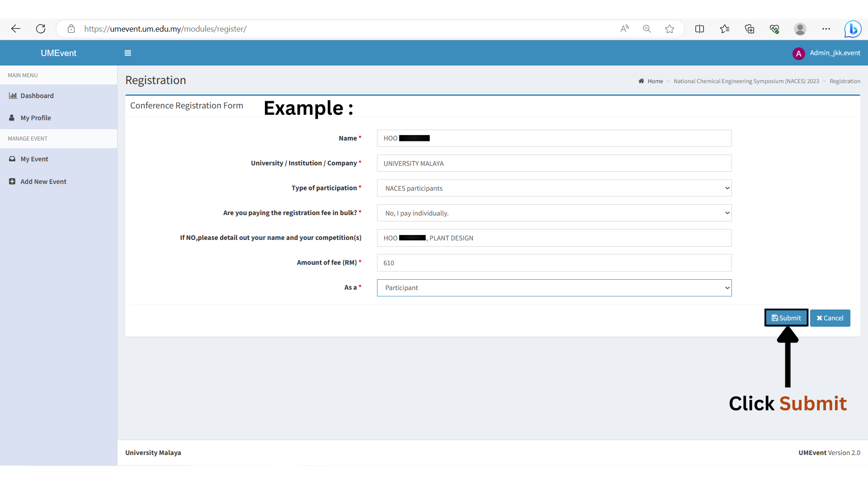Image resolution: width=868 pixels, height=488 pixels.
Task: Open browser settings ellipsis menu
Action: (x=826, y=29)
